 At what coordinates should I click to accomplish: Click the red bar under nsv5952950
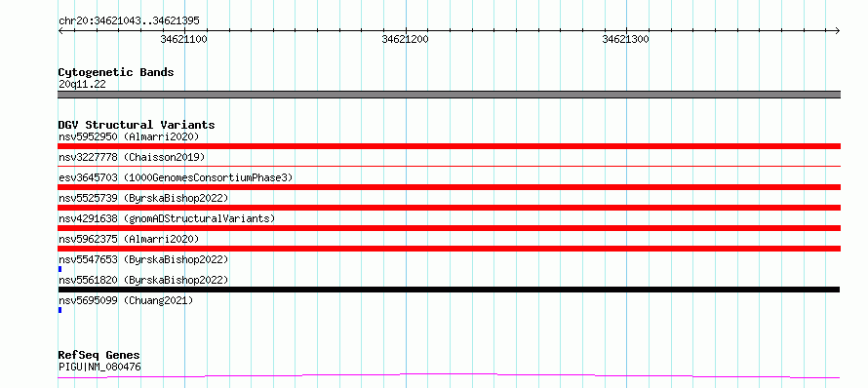[449, 146]
